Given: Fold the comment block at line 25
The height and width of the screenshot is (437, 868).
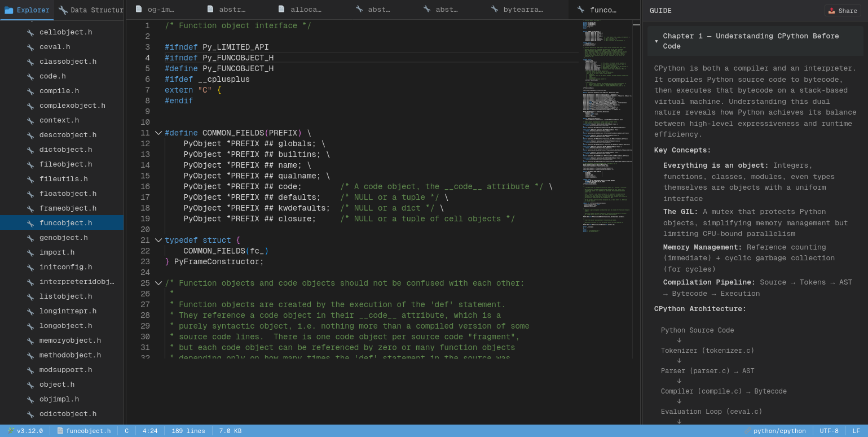Looking at the screenshot, I should (x=158, y=283).
